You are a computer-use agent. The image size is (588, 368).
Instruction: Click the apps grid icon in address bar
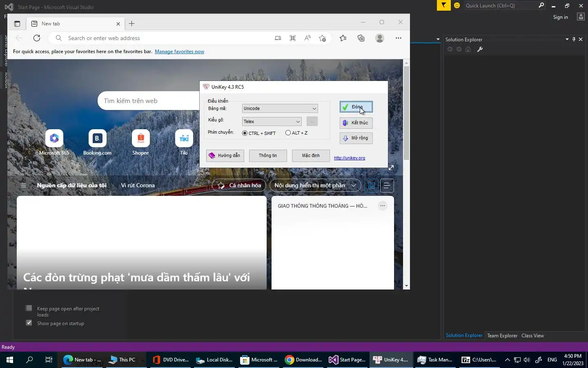[293, 38]
